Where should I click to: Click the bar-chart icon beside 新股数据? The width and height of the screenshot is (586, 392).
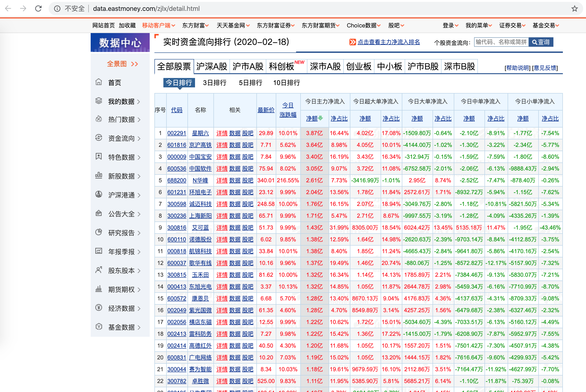click(x=99, y=175)
